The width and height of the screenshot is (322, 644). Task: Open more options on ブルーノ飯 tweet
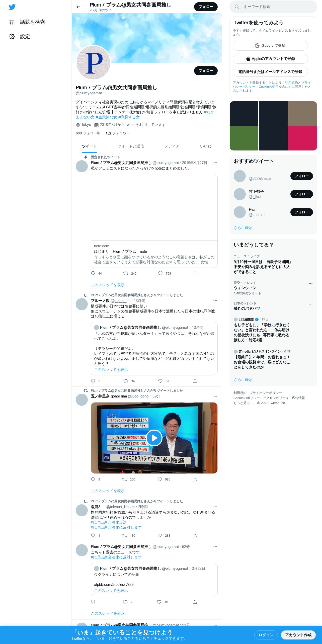[215, 301]
